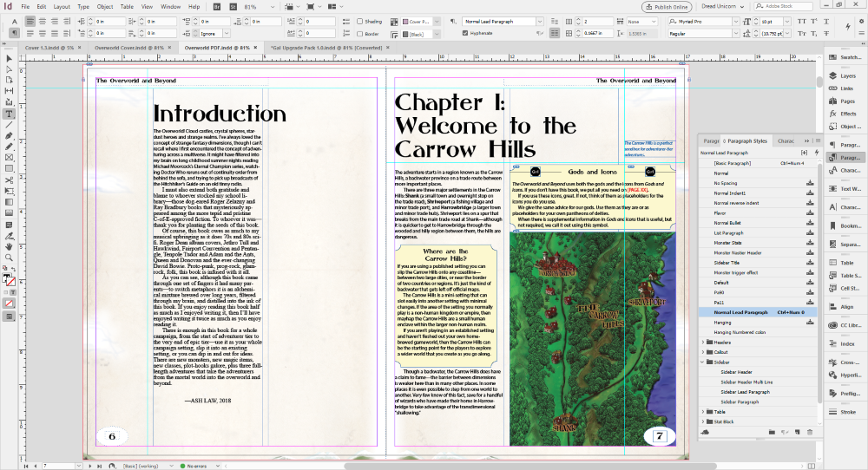868x470 pixels.
Task: Align text center in control panel
Action: tap(42, 21)
